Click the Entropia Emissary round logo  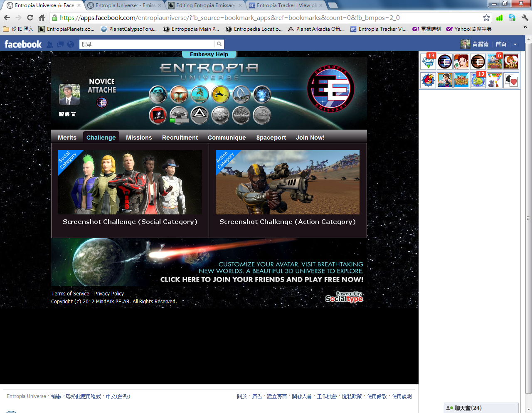(x=330, y=89)
